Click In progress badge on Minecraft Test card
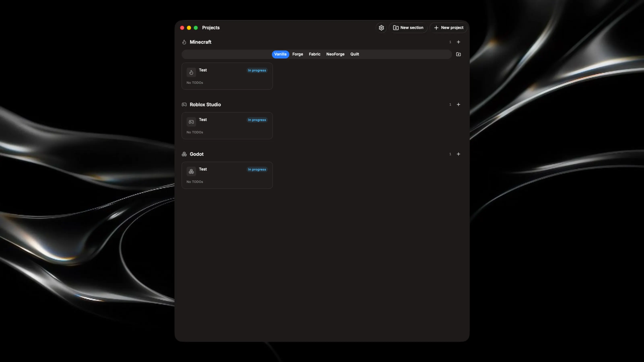 [257, 70]
